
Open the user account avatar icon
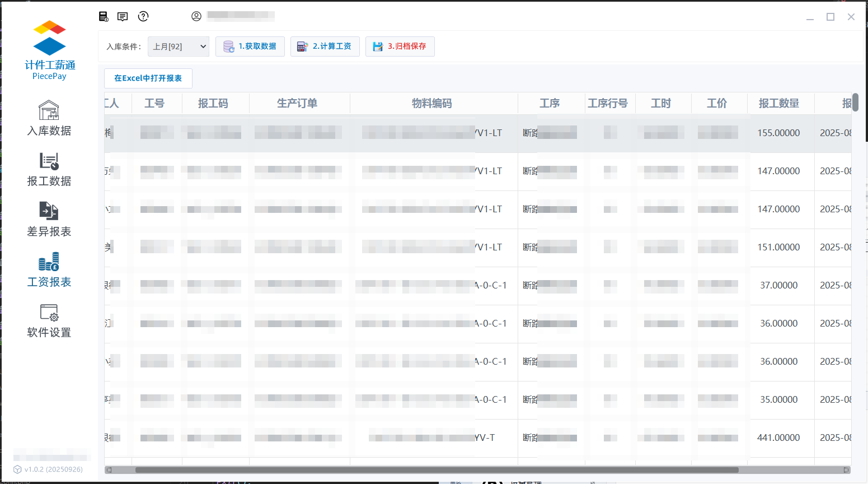pyautogui.click(x=196, y=16)
